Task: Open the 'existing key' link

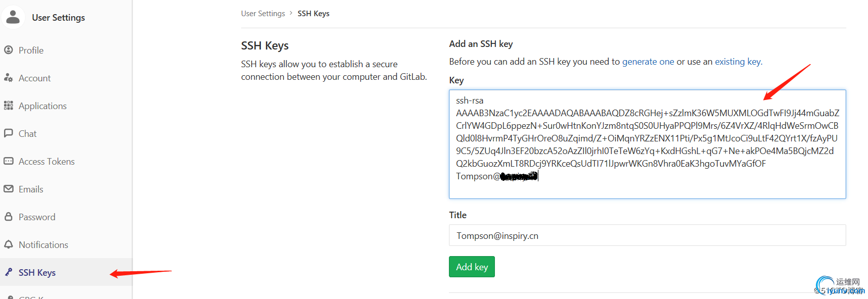Action: 738,62
